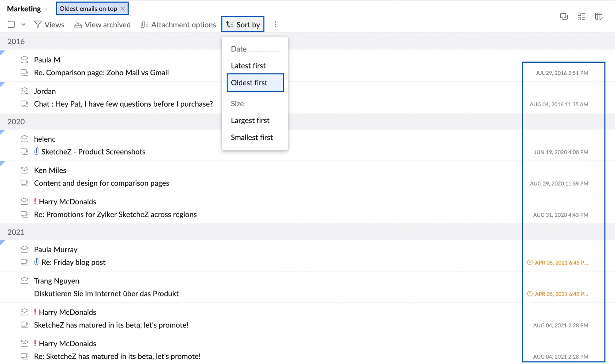Remove Oldest emails on top filter

(x=123, y=8)
